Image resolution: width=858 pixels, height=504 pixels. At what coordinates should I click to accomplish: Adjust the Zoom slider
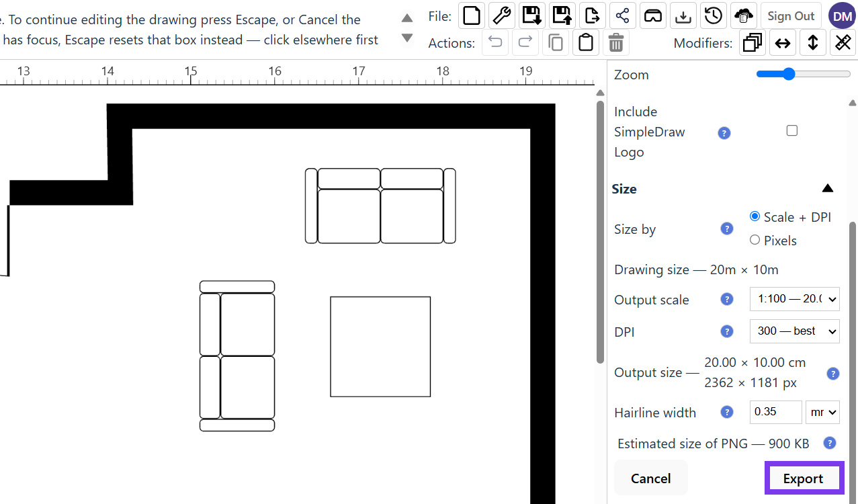pyautogui.click(x=804, y=74)
